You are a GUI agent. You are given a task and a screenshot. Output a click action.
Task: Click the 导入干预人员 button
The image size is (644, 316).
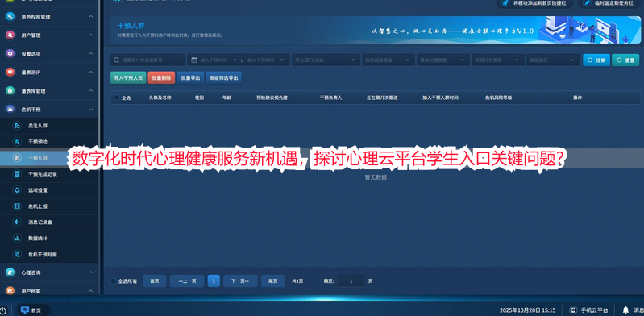128,77
